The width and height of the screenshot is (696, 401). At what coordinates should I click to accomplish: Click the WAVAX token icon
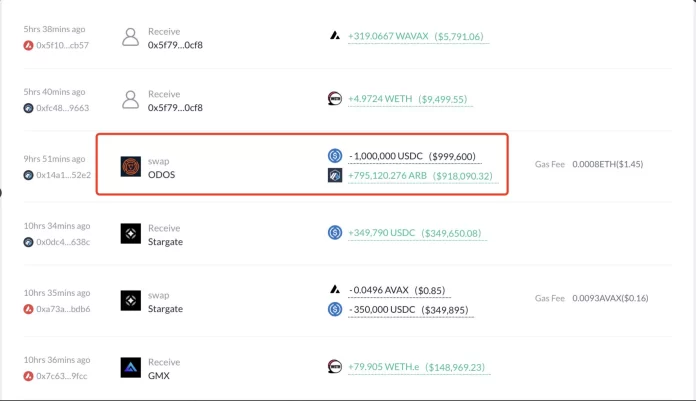336,36
